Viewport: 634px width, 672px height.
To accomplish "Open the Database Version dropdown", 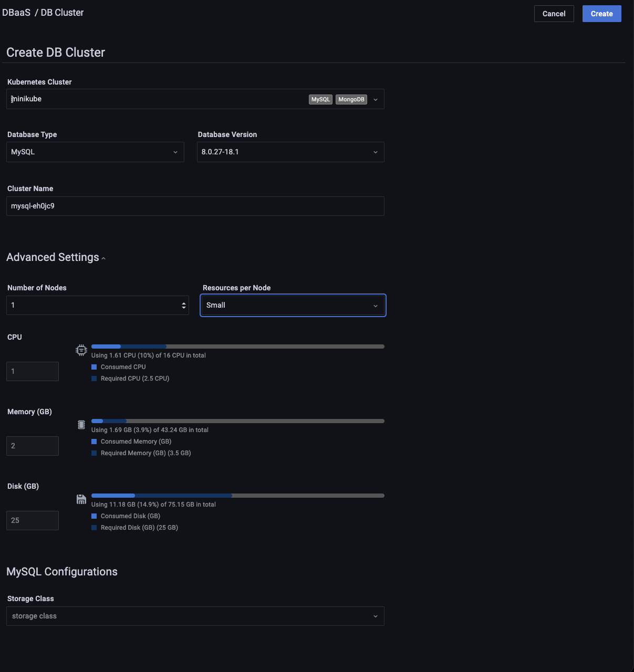I will 290,152.
